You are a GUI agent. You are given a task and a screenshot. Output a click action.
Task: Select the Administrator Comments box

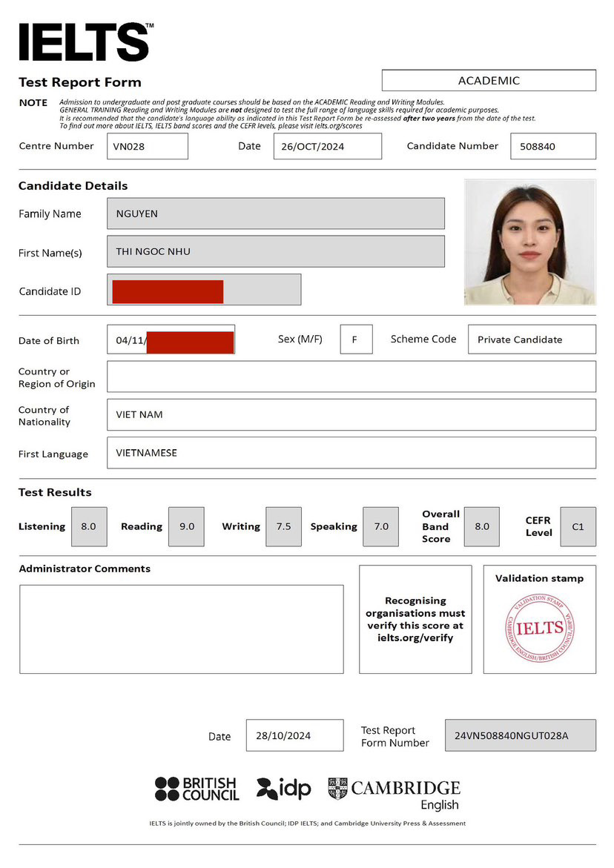(x=182, y=629)
